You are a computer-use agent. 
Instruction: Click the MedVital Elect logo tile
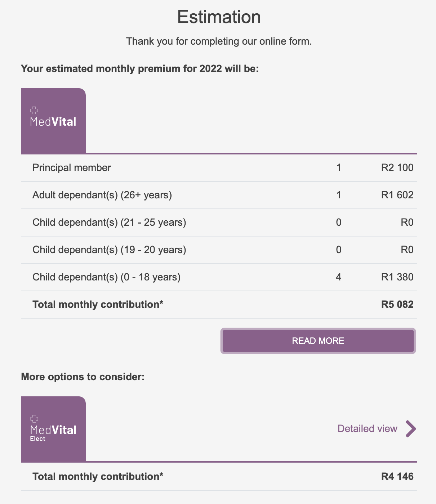click(x=53, y=429)
